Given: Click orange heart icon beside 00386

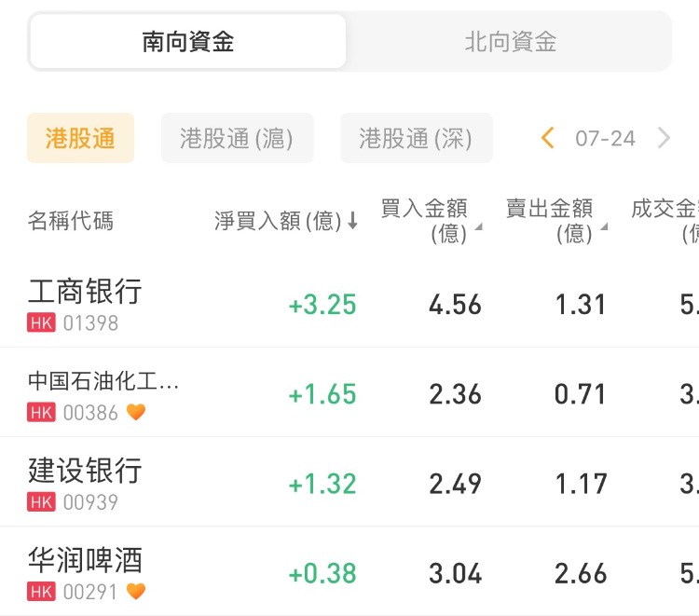Looking at the screenshot, I should (136, 412).
